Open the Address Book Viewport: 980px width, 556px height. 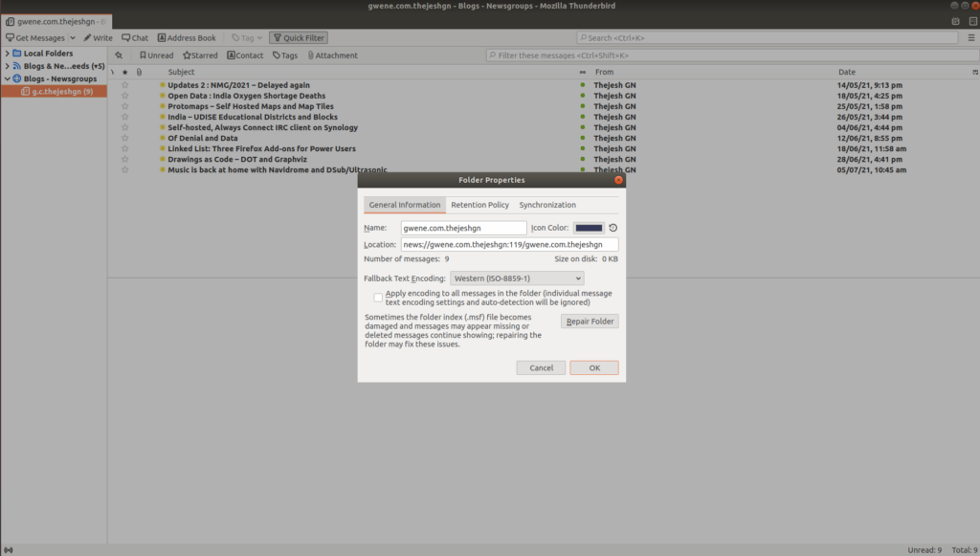[x=187, y=37]
